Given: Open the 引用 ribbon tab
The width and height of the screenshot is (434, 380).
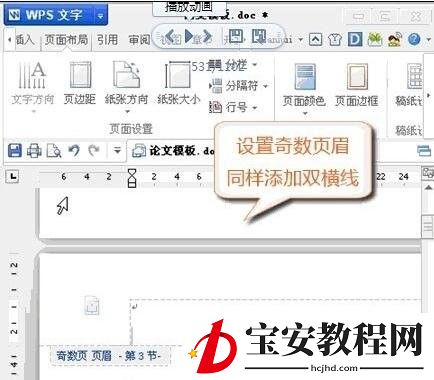Looking at the screenshot, I should [107, 40].
